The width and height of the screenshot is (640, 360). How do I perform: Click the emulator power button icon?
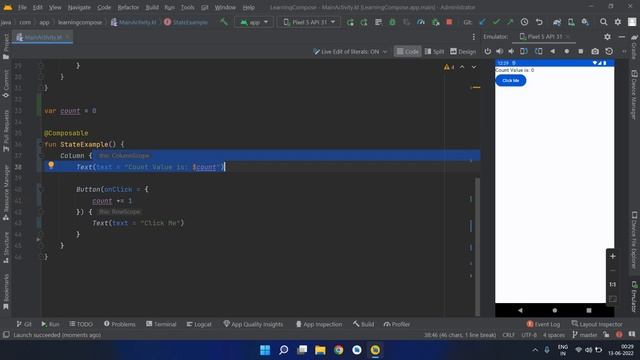[487, 51]
